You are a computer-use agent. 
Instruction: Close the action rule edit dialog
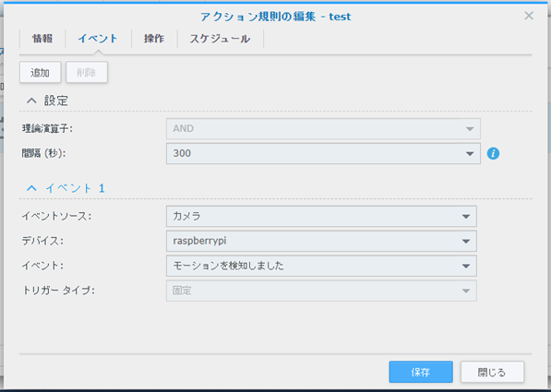click(529, 16)
